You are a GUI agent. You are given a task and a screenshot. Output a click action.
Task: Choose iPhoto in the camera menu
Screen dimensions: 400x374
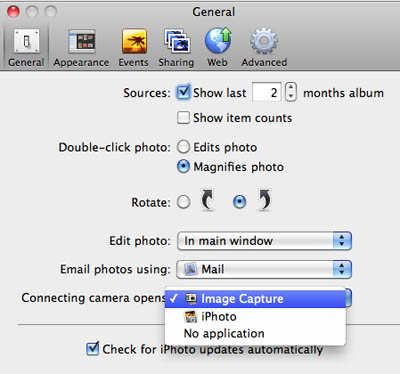255,316
